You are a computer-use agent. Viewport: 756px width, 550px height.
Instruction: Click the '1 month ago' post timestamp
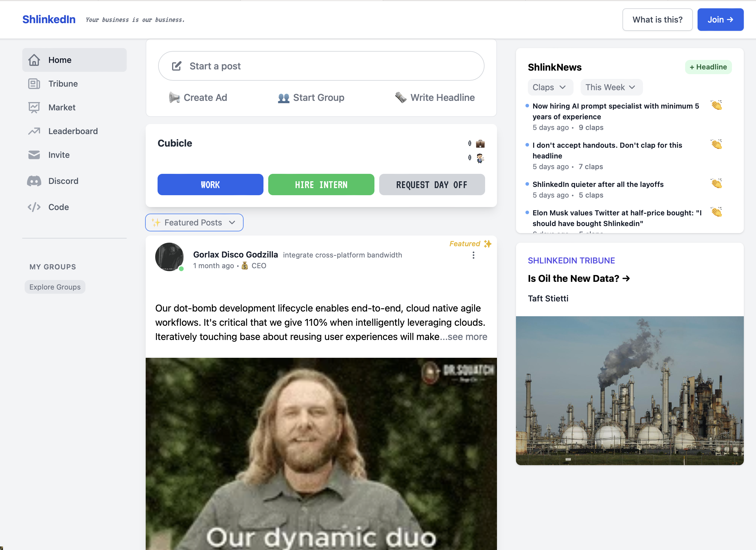pyautogui.click(x=213, y=266)
